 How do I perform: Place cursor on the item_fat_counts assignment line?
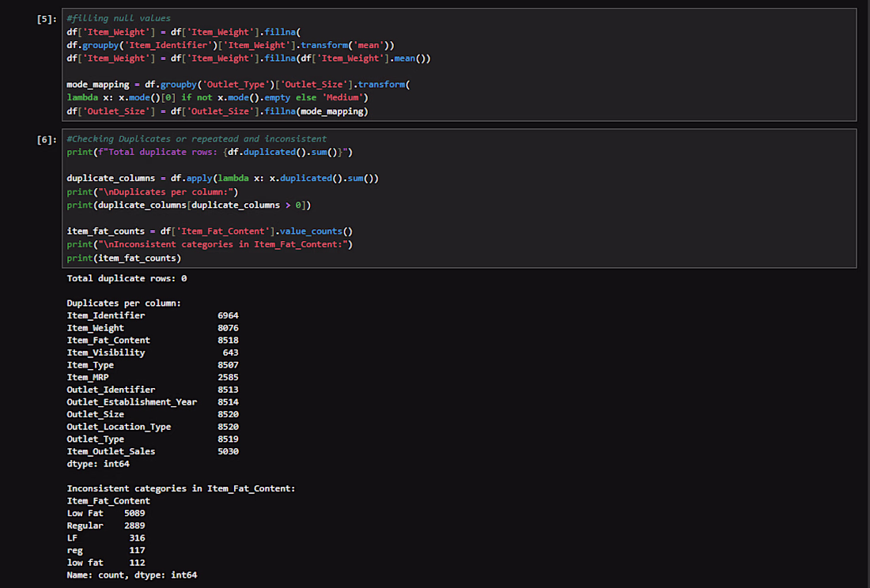(210, 231)
